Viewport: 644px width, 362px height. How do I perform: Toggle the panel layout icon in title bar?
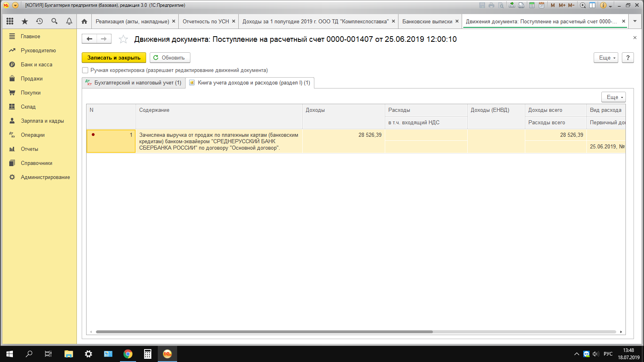click(x=592, y=5)
